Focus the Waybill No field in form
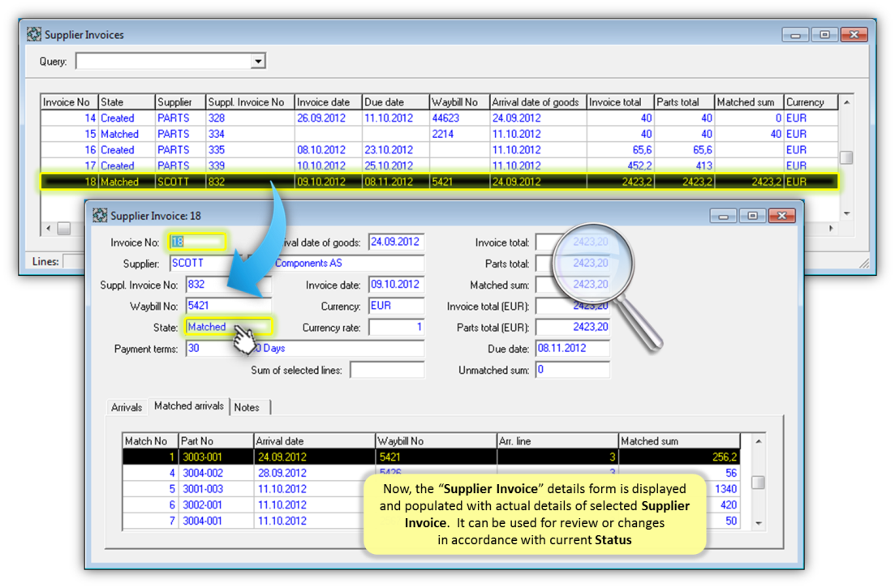 coord(227,306)
